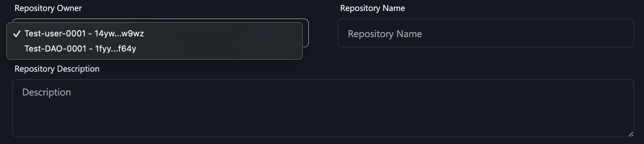Click the Repository Name placeholder text
644x144 pixels.
click(385, 34)
